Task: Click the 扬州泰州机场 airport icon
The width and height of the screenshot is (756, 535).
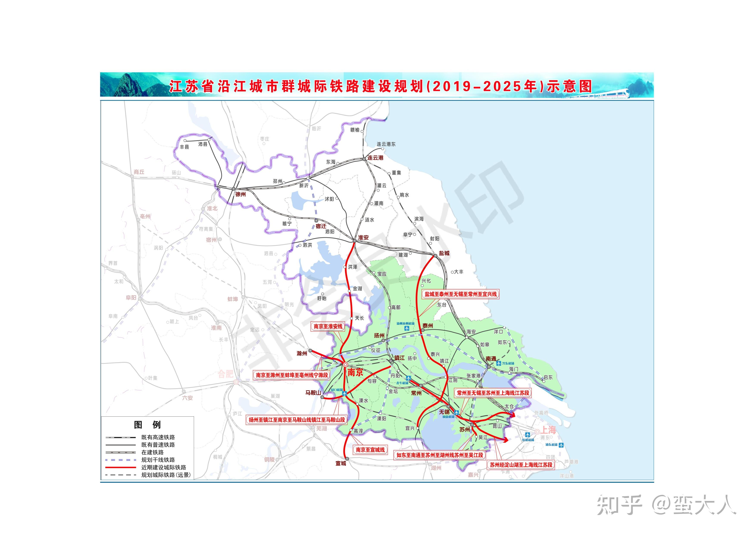Action: [407, 328]
